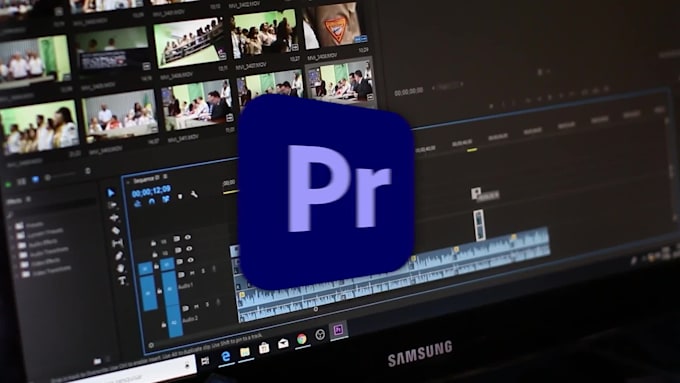Select the Type tool
The height and width of the screenshot is (383, 680).
click(x=122, y=281)
